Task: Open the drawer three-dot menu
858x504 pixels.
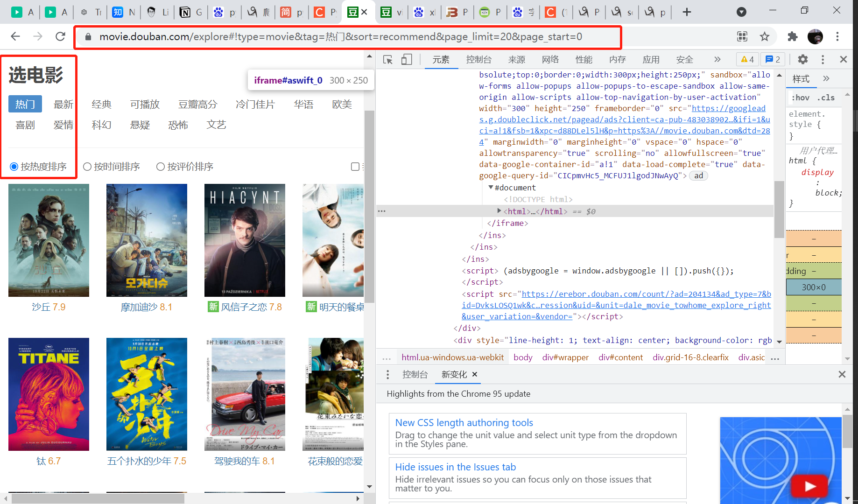Action: [x=387, y=374]
